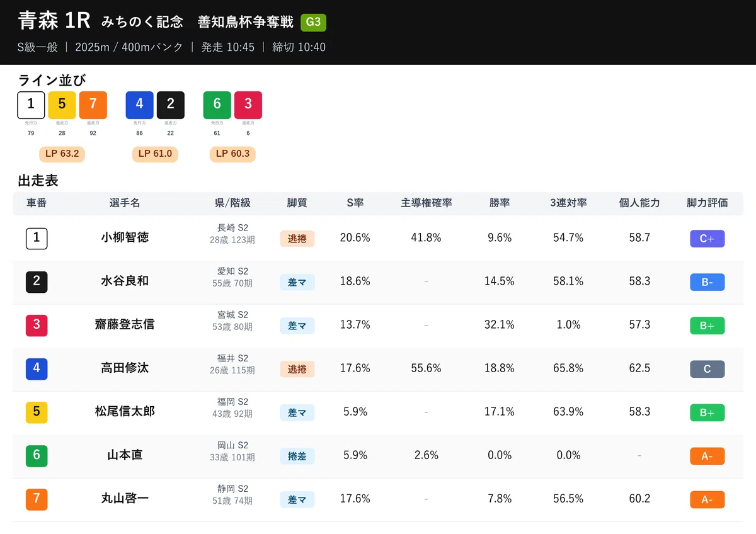The width and height of the screenshot is (756, 534).
Task: Click the black number 2 badge under ライン並び
Action: point(171,105)
